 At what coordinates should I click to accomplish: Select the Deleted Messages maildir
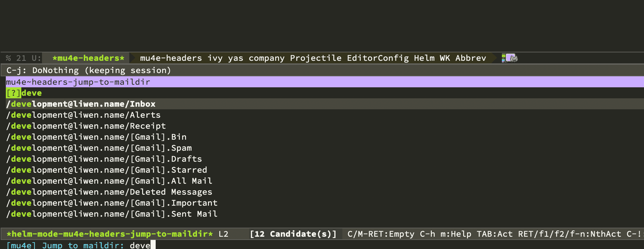[x=109, y=192]
